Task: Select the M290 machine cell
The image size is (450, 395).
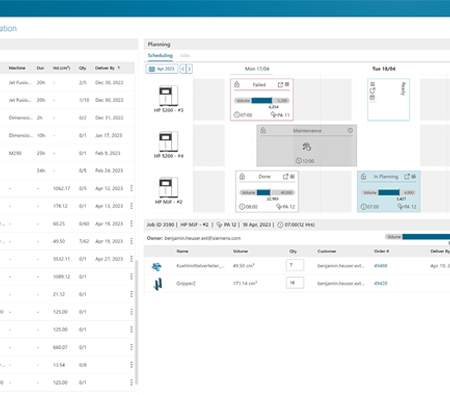Action: click(15, 153)
